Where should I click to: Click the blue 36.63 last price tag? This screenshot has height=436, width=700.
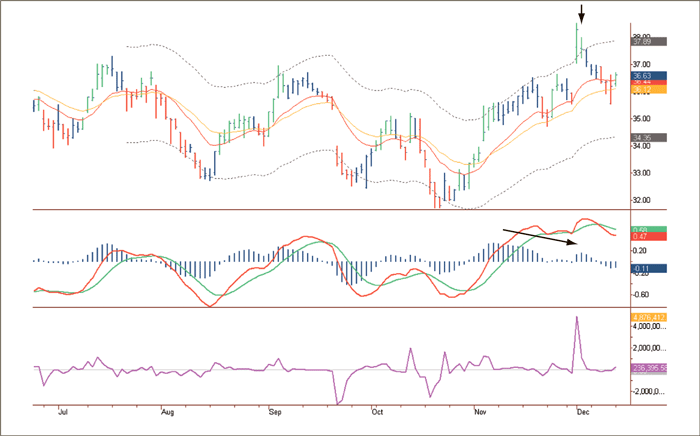tap(643, 74)
